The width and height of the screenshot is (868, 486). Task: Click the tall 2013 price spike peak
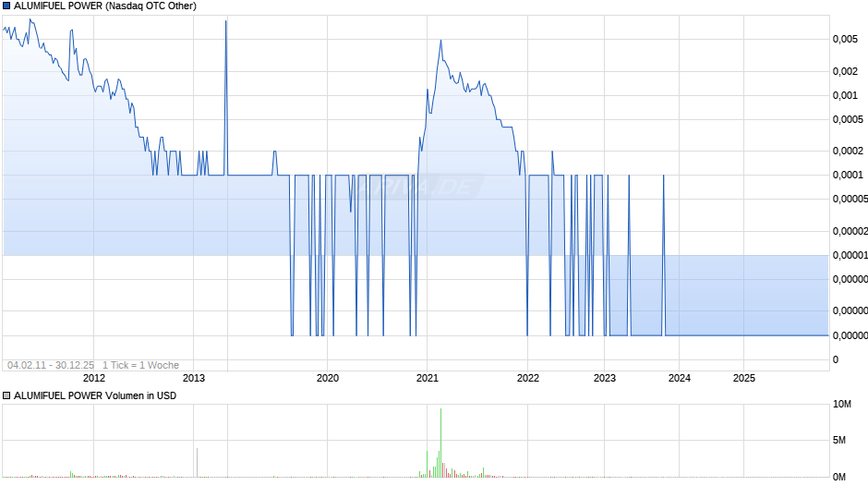click(226, 21)
